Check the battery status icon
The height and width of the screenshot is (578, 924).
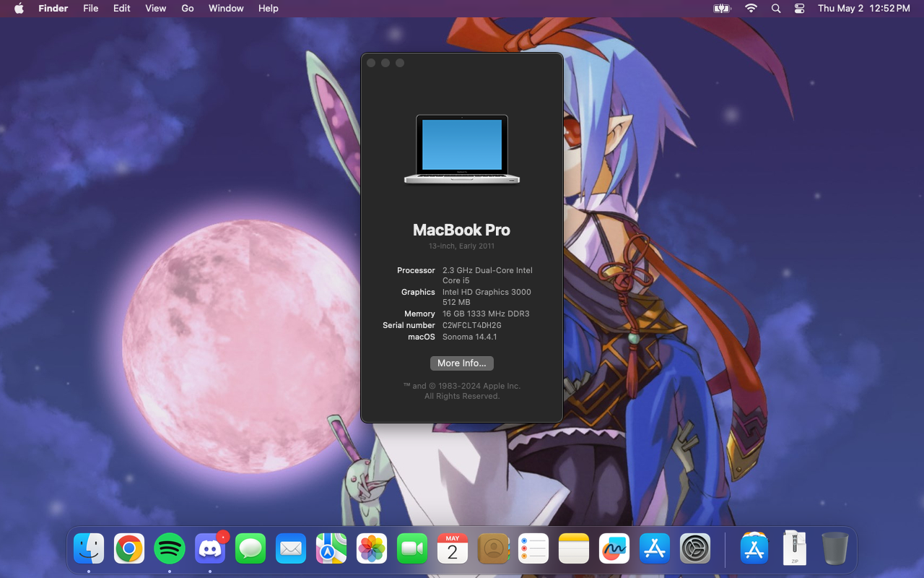point(722,9)
